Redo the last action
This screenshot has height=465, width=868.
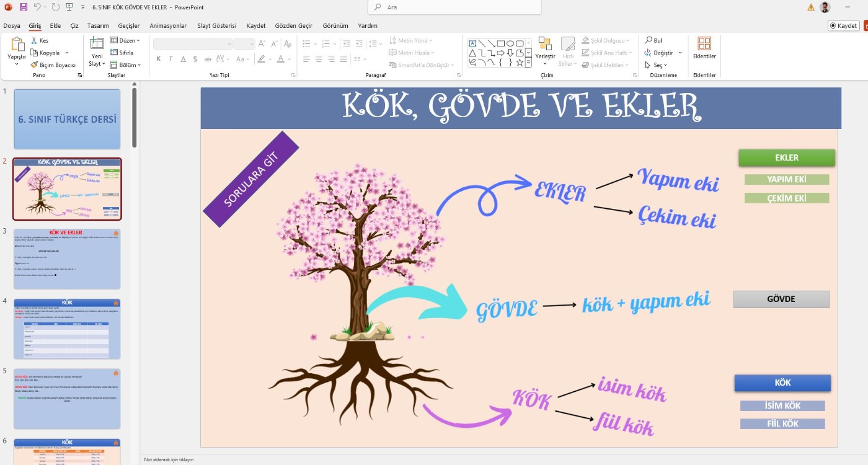56,7
